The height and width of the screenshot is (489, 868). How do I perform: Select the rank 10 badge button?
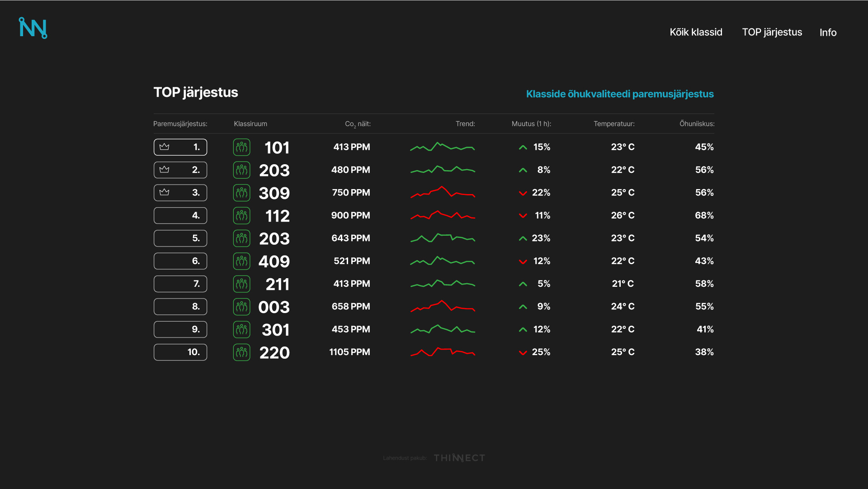(x=180, y=352)
